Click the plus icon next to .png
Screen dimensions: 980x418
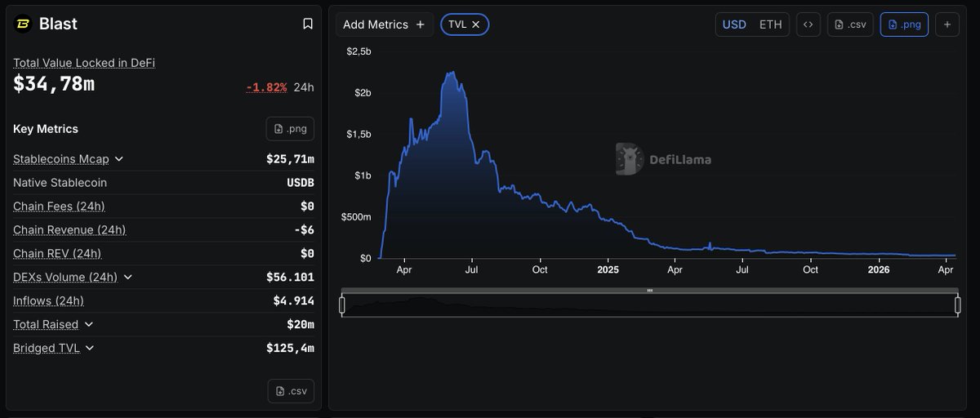coord(947,24)
